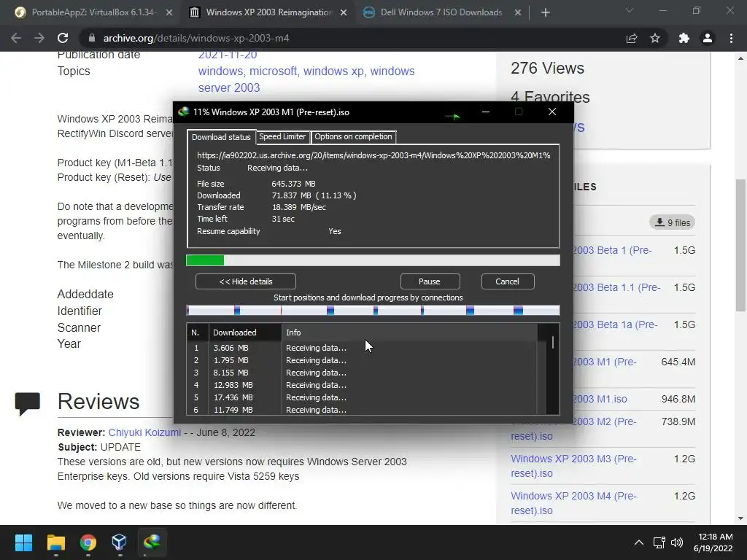Open the Download status tab

point(221,137)
